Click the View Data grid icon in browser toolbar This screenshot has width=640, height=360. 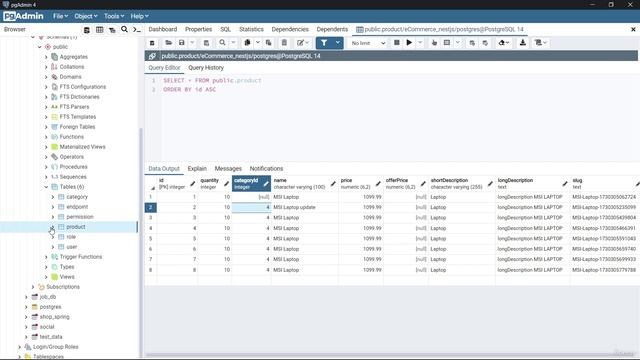(99, 30)
